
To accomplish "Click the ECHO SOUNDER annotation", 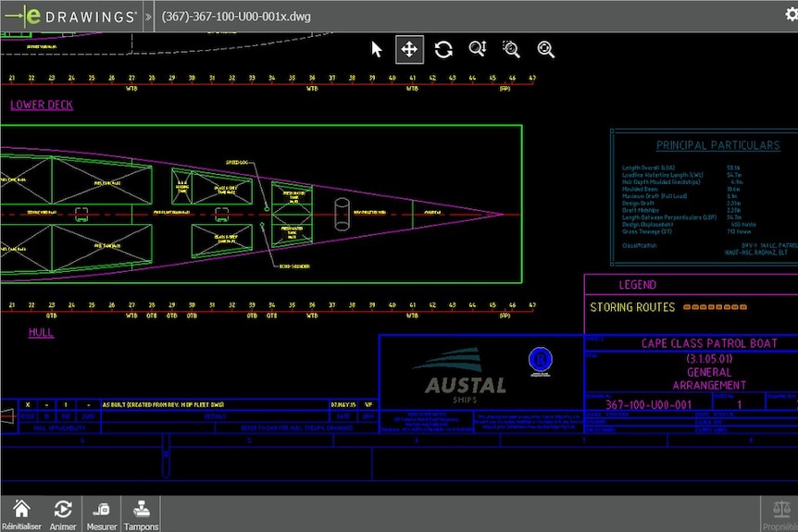I will coord(294,266).
